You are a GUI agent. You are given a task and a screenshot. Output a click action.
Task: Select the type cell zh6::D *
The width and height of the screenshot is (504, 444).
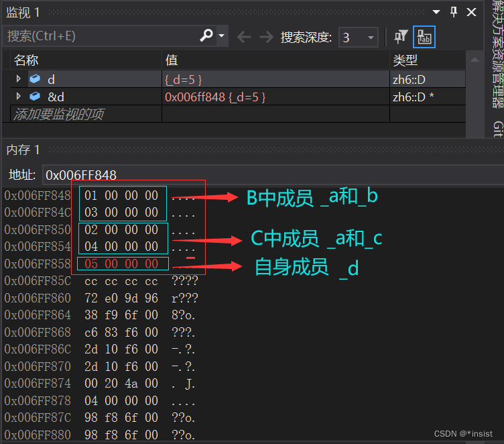pos(413,97)
